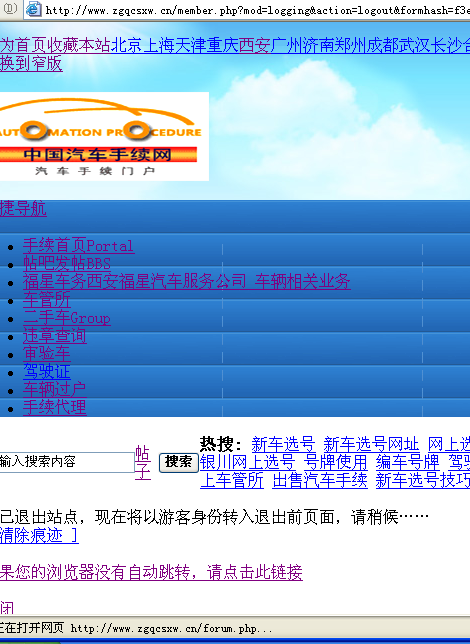Image resolution: width=470 pixels, height=644 pixels.
Task: Select the 成都 city link
Action: tap(383, 45)
